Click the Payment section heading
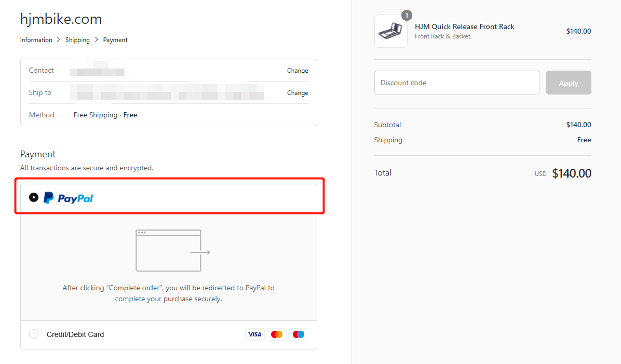This screenshot has height=364, width=621. coord(38,154)
